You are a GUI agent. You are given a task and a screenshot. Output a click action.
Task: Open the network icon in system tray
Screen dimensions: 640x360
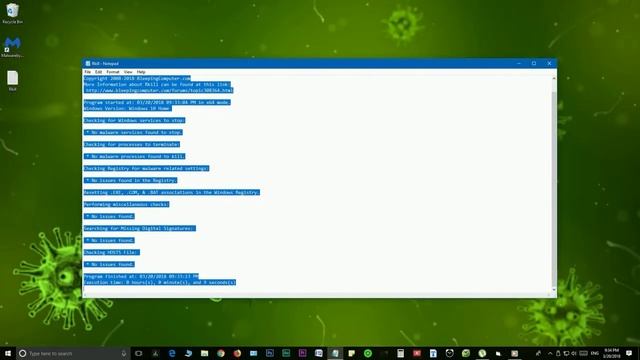(566, 353)
